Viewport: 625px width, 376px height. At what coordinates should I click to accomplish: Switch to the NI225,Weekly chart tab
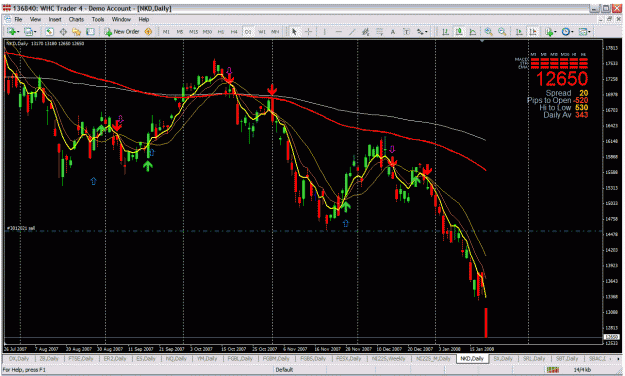[x=388, y=359]
